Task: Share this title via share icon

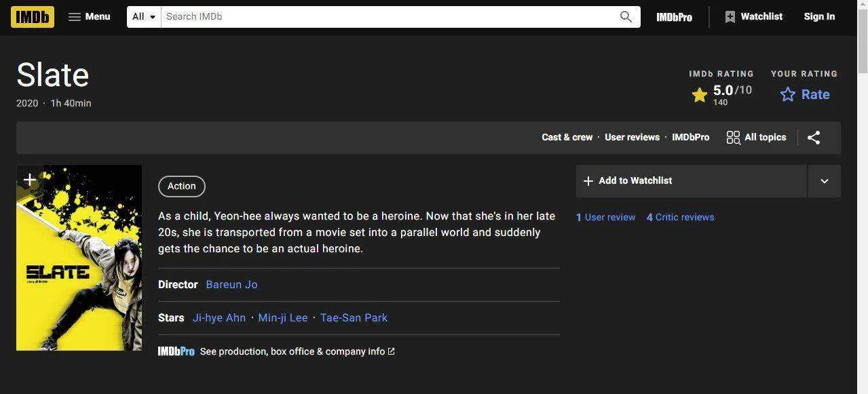Action: [x=814, y=138]
